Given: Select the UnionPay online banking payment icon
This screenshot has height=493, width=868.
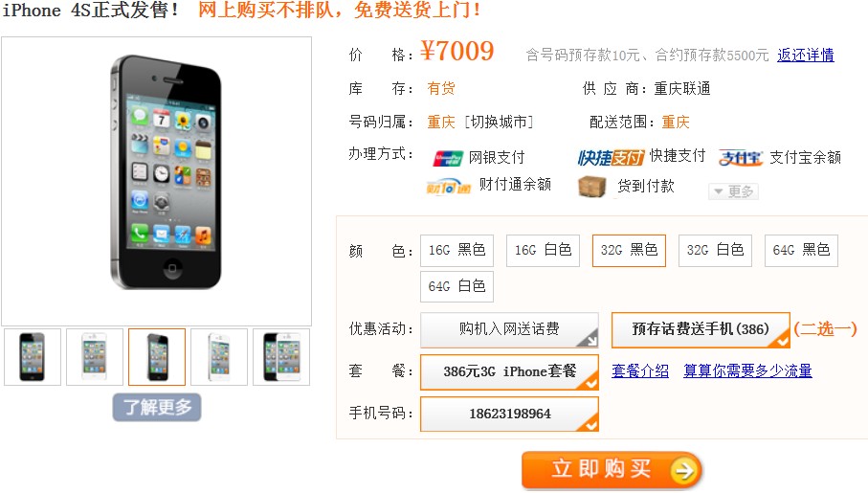Looking at the screenshot, I should (447, 158).
